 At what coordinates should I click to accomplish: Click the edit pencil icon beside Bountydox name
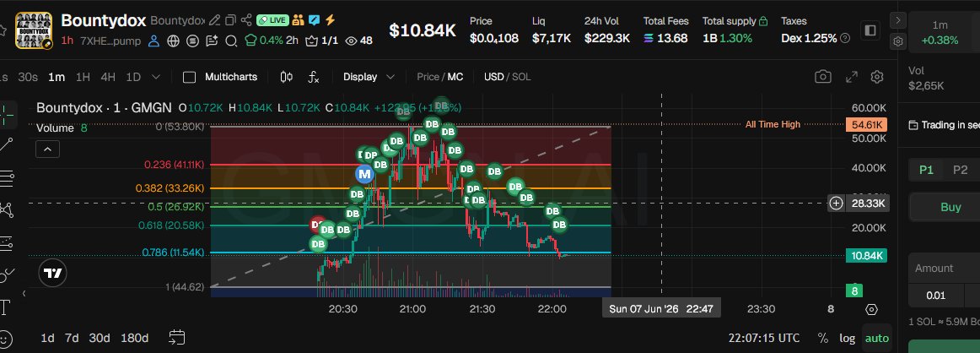[x=214, y=20]
